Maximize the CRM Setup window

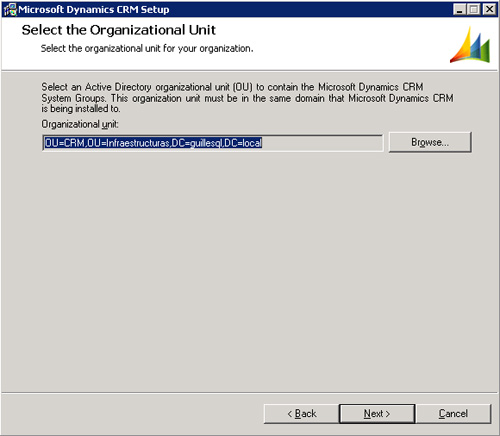point(474,9)
